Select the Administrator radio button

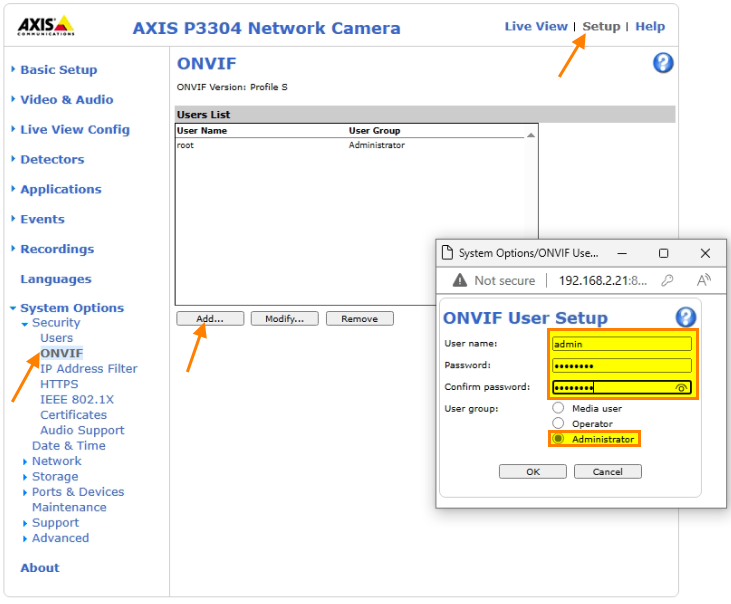[x=558, y=439]
